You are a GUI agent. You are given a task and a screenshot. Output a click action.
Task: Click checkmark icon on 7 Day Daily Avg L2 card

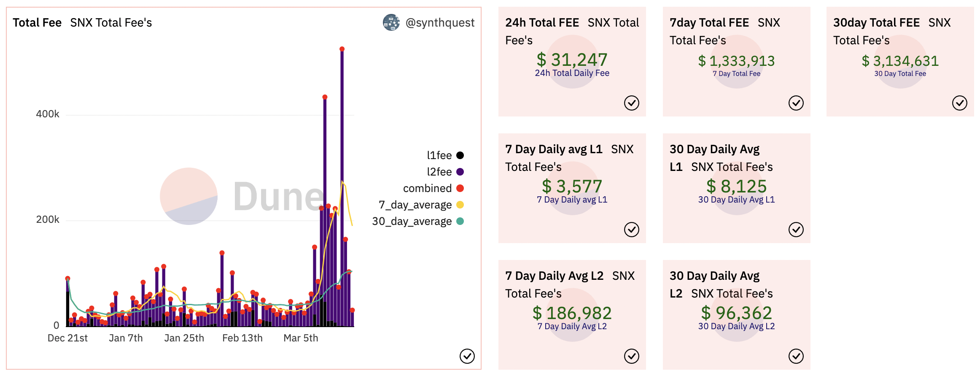coord(631,356)
